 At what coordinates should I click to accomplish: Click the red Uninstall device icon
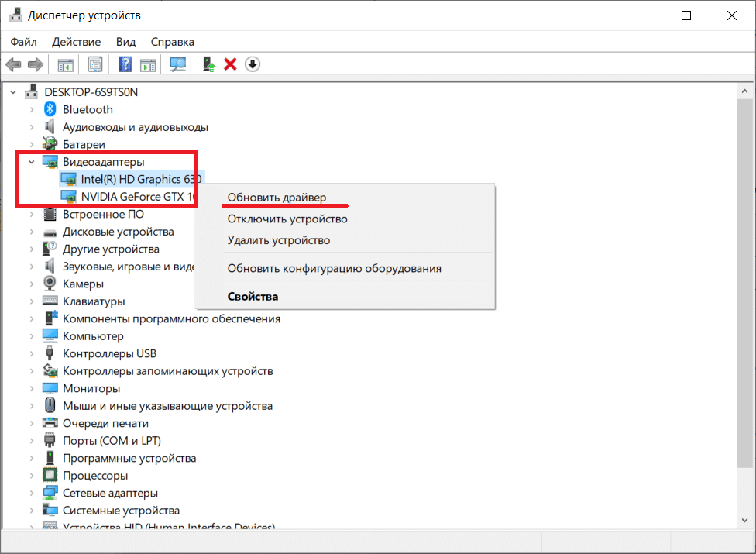[x=230, y=64]
